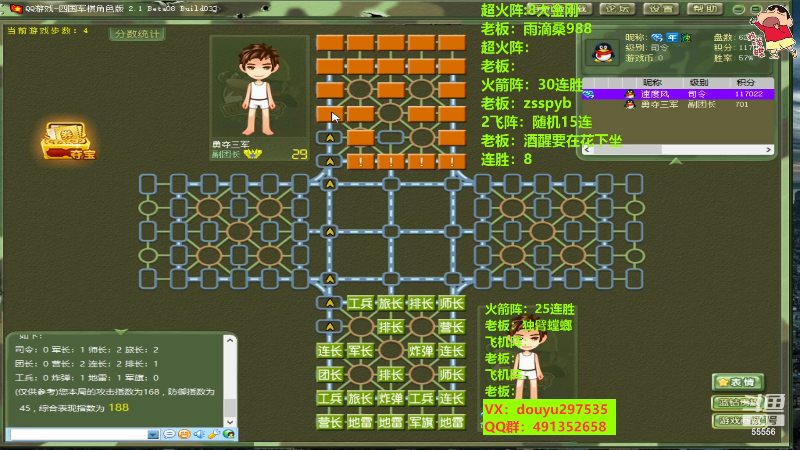The image size is (800, 450).
Task: Select the 团长 piece
Action: 330,375
